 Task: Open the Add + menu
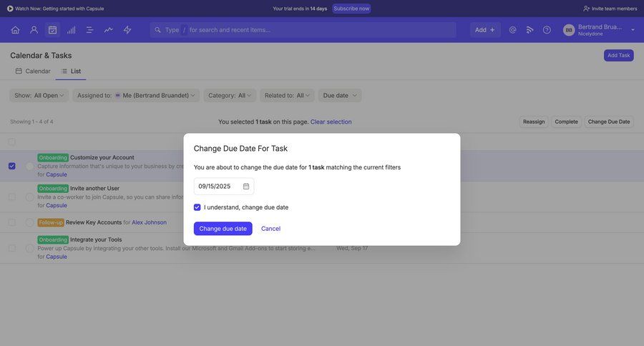pyautogui.click(x=485, y=30)
